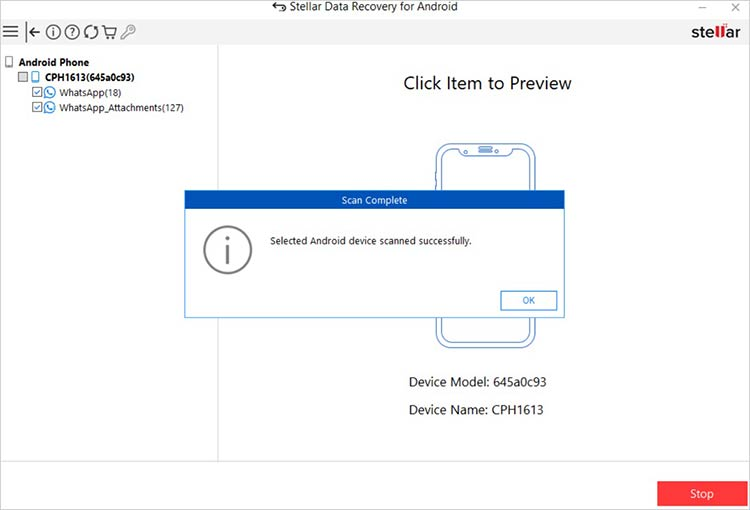Viewport: 750px width, 510px height.
Task: Click the key activation icon
Action: click(128, 32)
